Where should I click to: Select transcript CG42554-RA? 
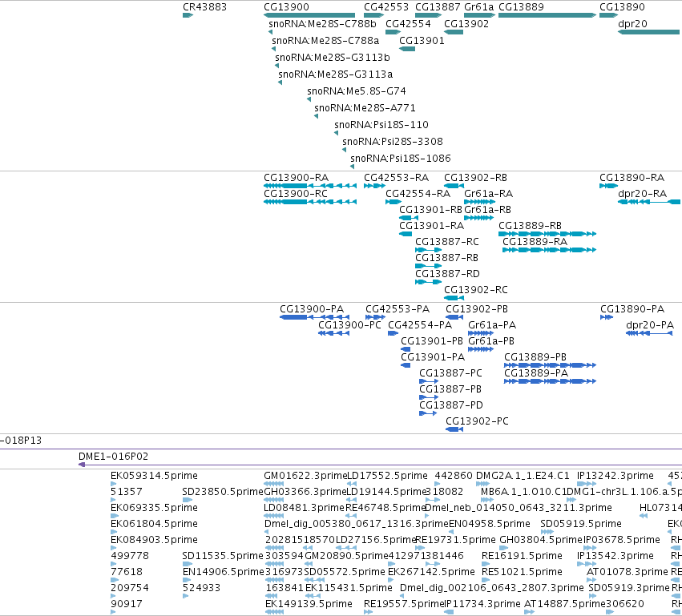tap(393, 202)
